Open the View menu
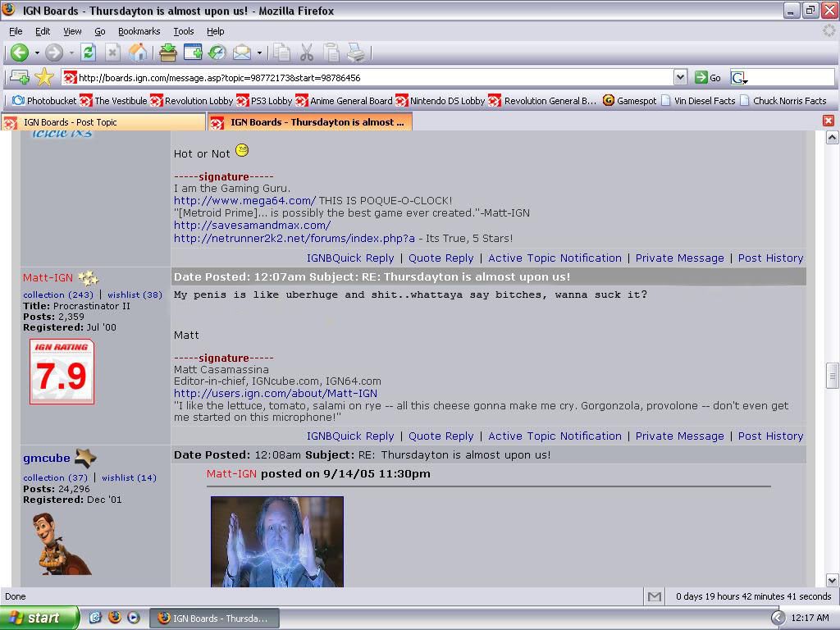Screen dimensions: 840x630 pyautogui.click(x=72, y=31)
